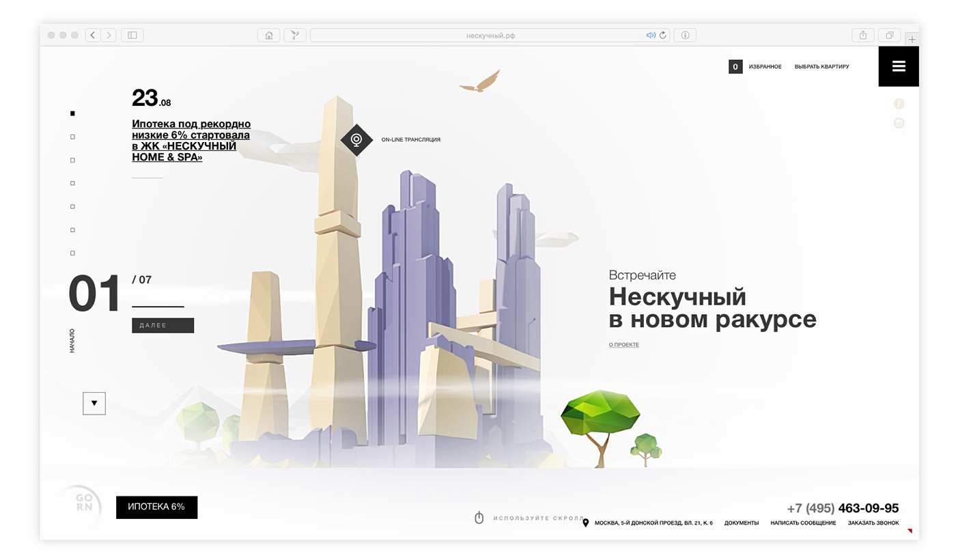The image size is (956, 560).
Task: Click the Встречайте subtitle text
Action: coord(643,275)
